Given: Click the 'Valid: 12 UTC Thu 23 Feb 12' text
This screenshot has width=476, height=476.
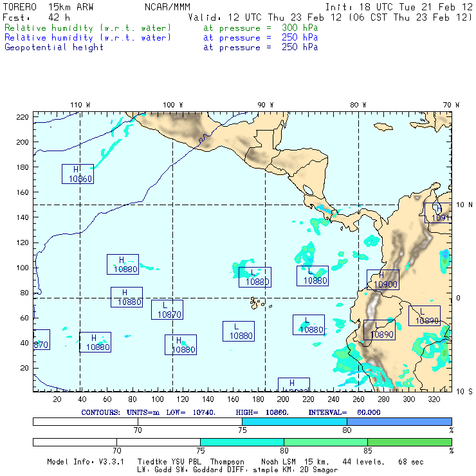Looking at the screenshot, I should pyautogui.click(x=265, y=17).
